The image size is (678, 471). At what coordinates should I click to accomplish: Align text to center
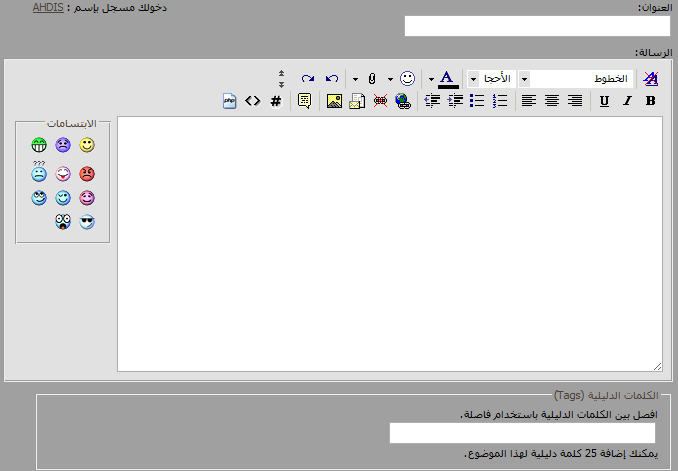click(x=551, y=100)
